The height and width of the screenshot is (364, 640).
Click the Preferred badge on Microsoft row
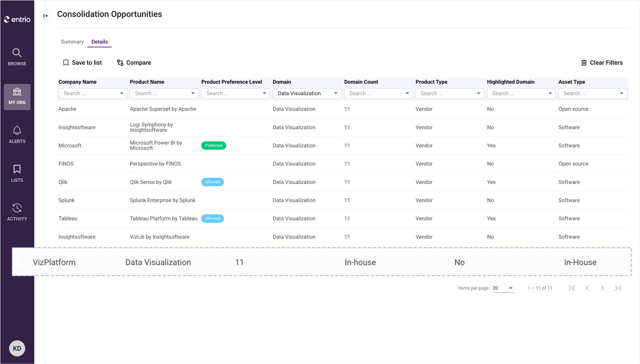tap(214, 145)
